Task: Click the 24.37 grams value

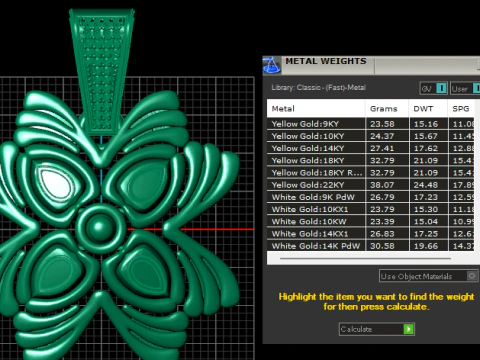Action: click(382, 136)
